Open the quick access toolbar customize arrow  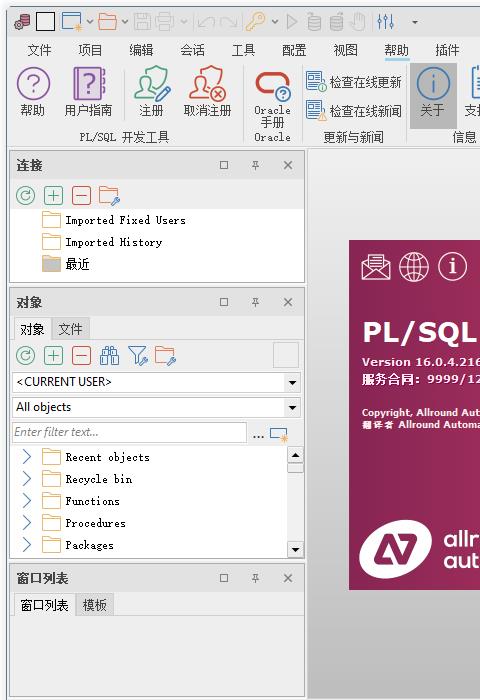[415, 21]
